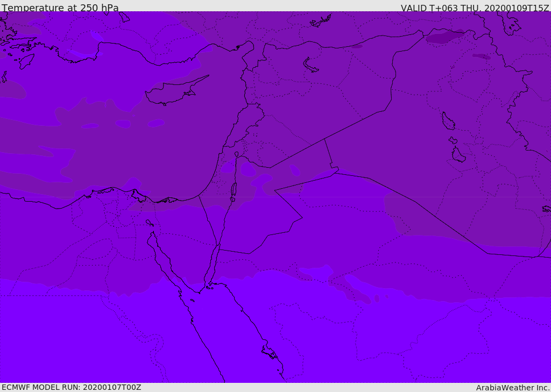551x392 pixels.
Task: Click the Crimea-shaped peninsula at top edge
Action: click(321, 21)
